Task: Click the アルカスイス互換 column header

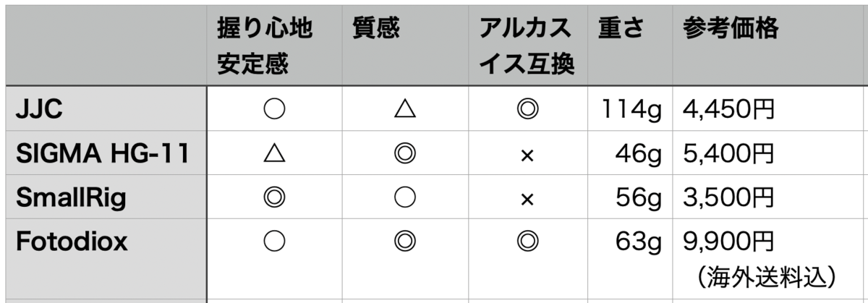Action: 527,48
